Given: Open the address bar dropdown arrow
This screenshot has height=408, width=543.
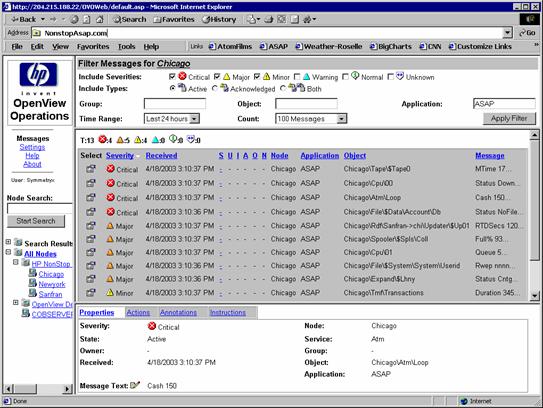Looking at the screenshot, I should [x=507, y=33].
